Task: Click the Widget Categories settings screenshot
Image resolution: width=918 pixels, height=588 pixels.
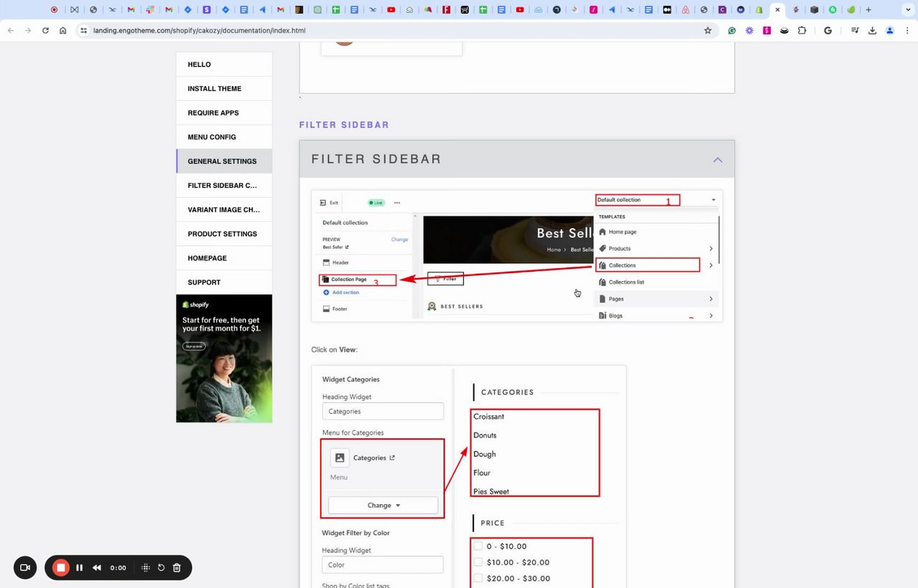Action: [x=469, y=477]
